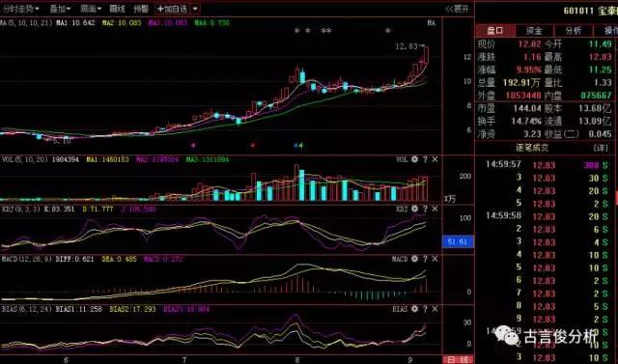
Task: Open the 预警 alert option
Action: coord(141,9)
